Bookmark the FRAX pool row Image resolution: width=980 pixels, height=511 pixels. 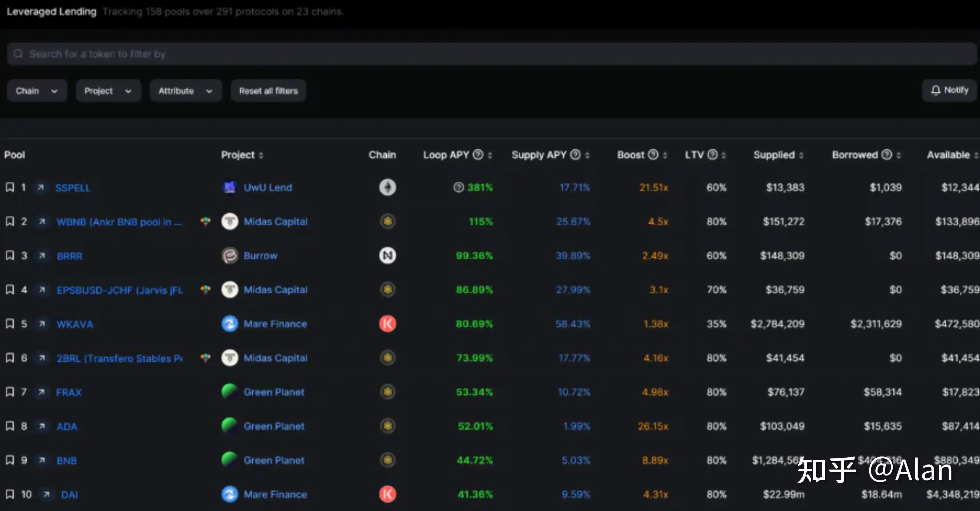pos(10,392)
